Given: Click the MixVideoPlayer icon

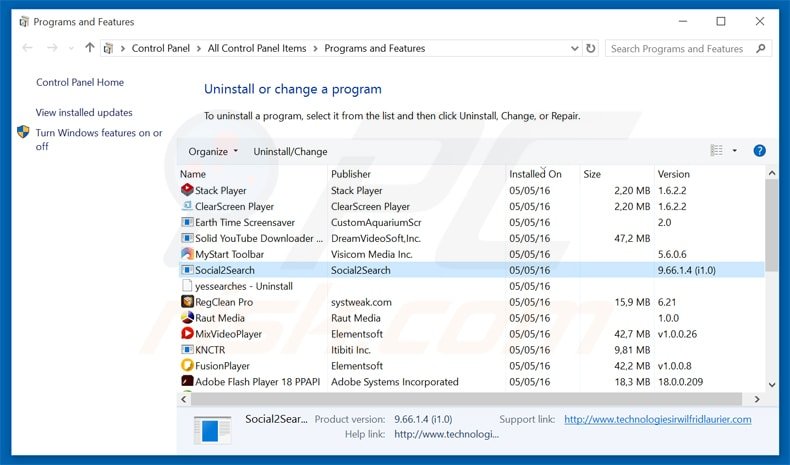Looking at the screenshot, I should (187, 334).
